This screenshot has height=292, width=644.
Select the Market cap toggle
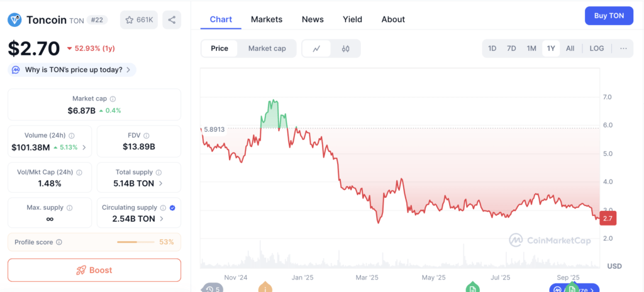pos(267,48)
